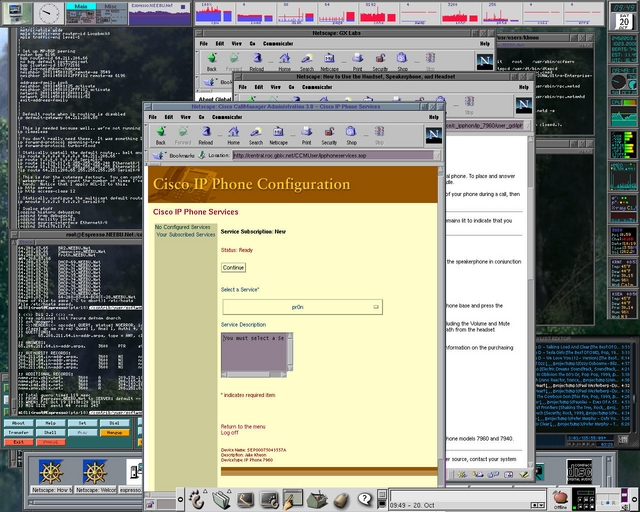Click Shop icon in GX Labs Netscape window

[x=402, y=62]
